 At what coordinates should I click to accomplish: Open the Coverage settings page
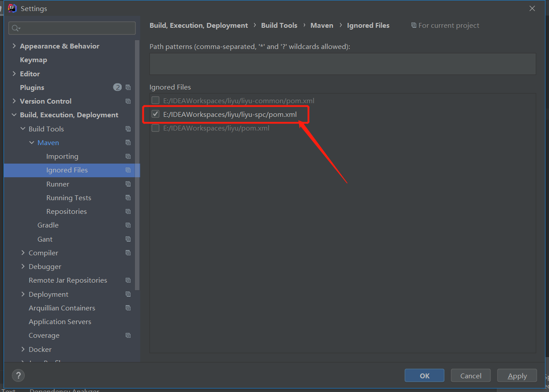click(44, 335)
